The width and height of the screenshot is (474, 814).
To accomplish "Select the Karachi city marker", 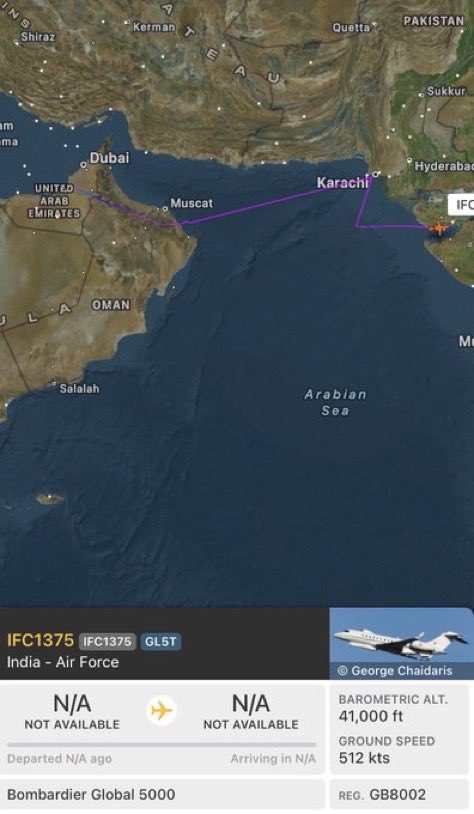I will tap(376, 174).
